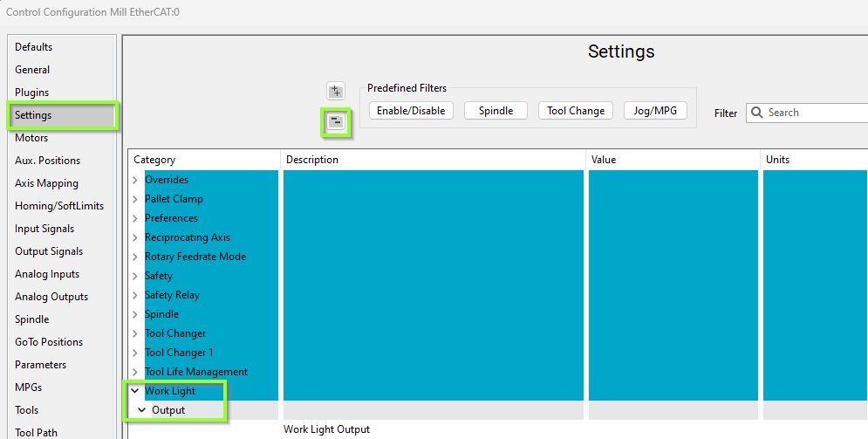Select the Tool Life Management label
Viewport: 868px width, 439px height.
click(x=196, y=372)
